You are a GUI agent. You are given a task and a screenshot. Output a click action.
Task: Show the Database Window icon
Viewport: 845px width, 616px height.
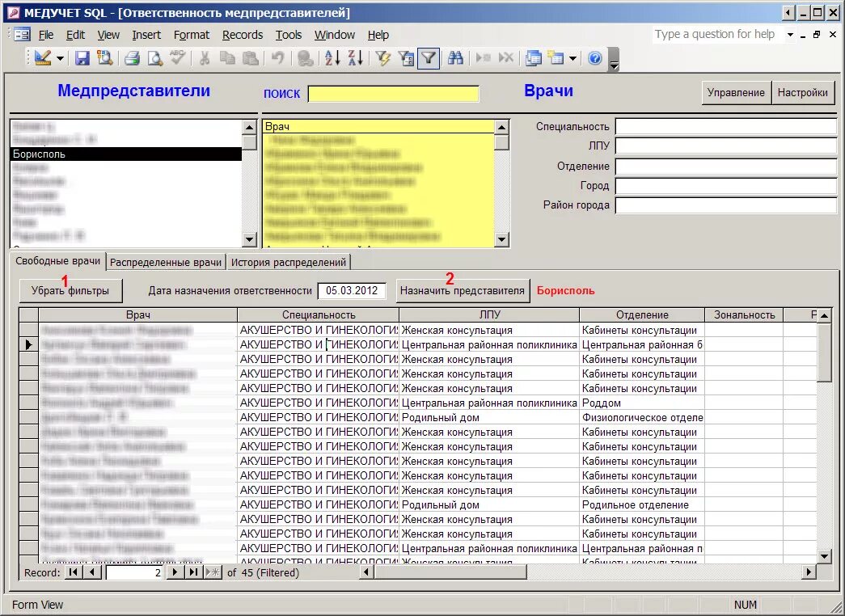pos(534,57)
